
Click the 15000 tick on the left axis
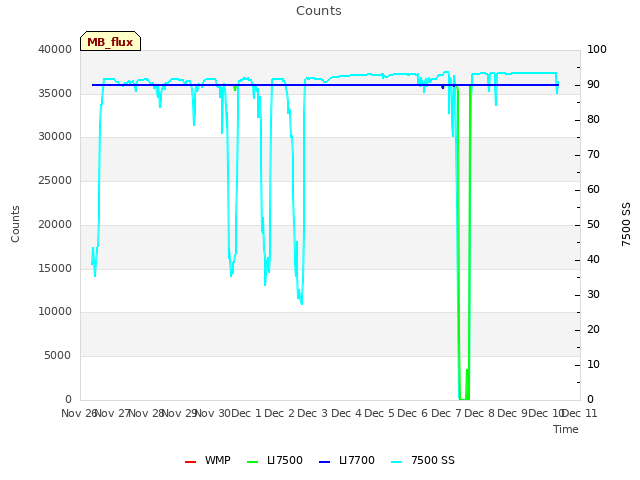tap(55, 268)
